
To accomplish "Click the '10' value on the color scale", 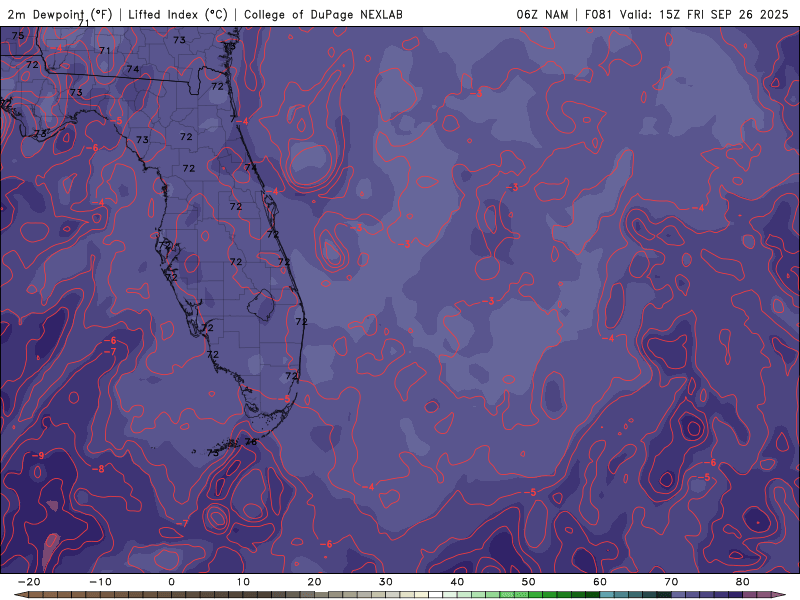I will 243,582.
